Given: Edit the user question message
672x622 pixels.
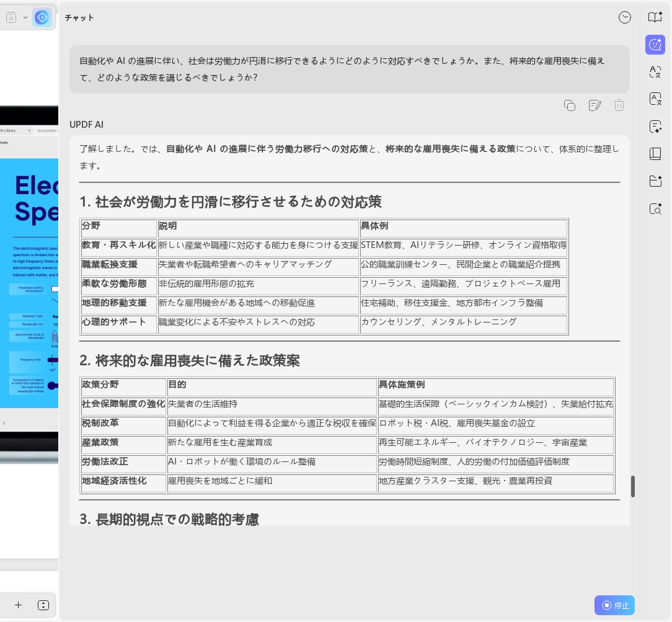Looking at the screenshot, I should pos(595,105).
